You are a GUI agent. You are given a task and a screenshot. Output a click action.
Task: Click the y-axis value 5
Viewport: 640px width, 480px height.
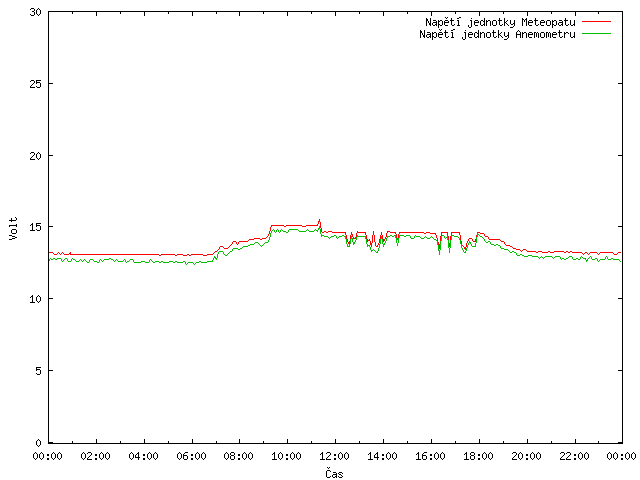[x=38, y=371]
